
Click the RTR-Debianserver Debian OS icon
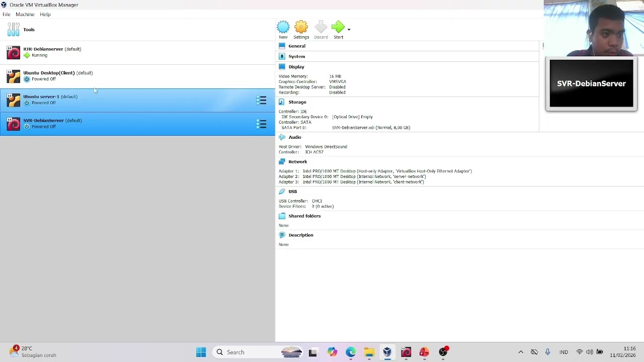pyautogui.click(x=14, y=52)
